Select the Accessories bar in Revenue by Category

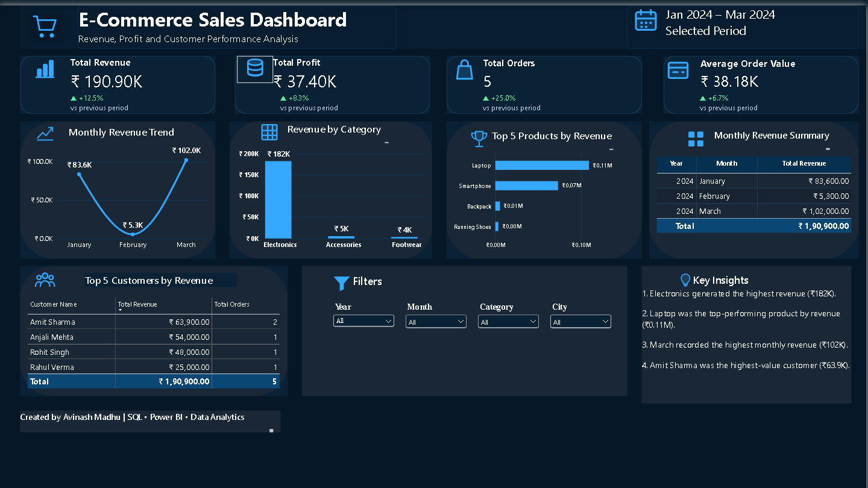tap(341, 237)
